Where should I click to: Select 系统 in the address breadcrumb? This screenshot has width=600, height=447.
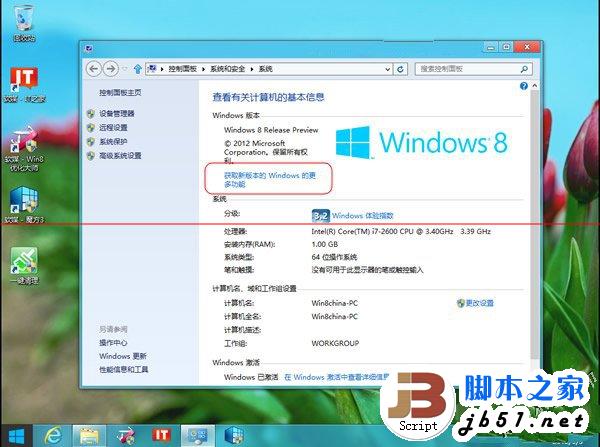coord(266,69)
